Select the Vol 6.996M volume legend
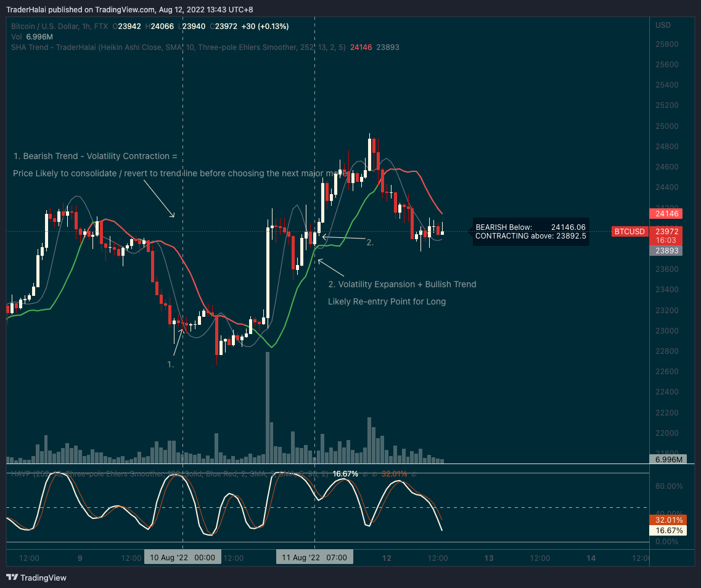Image resolution: width=701 pixels, height=588 pixels. [31, 36]
